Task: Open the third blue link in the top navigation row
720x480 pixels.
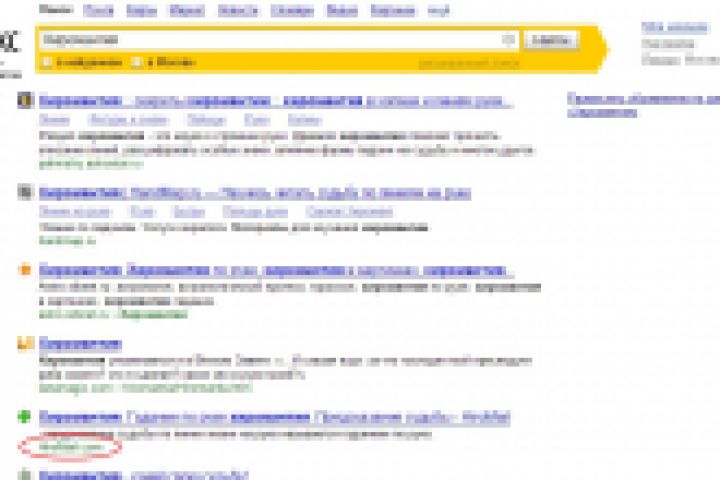Action: [187, 11]
